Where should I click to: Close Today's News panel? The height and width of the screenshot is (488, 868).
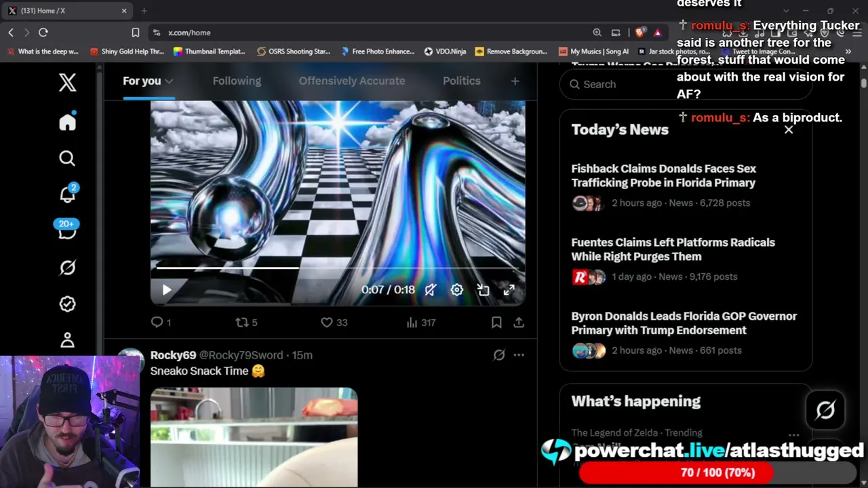point(789,129)
